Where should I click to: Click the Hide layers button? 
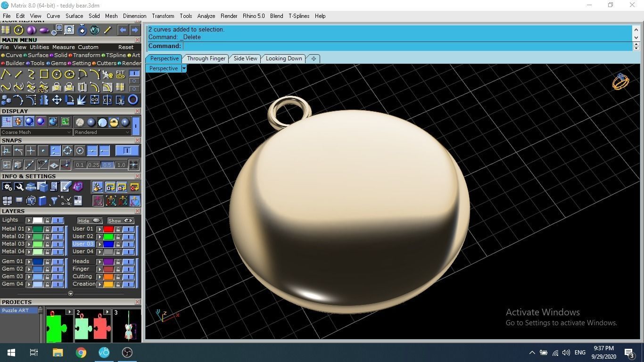point(90,221)
